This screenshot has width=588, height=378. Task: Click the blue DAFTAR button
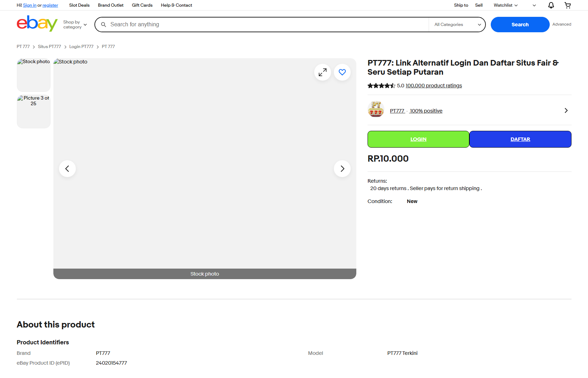tap(520, 139)
